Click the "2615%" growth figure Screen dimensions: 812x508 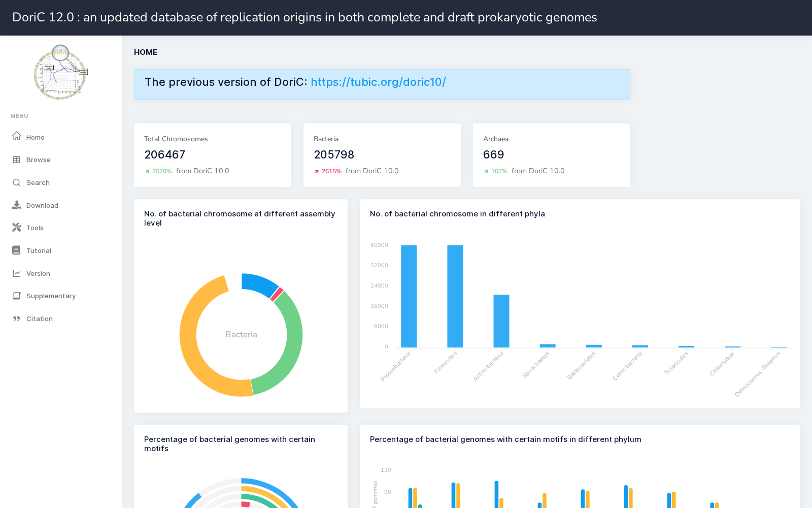[x=332, y=171]
